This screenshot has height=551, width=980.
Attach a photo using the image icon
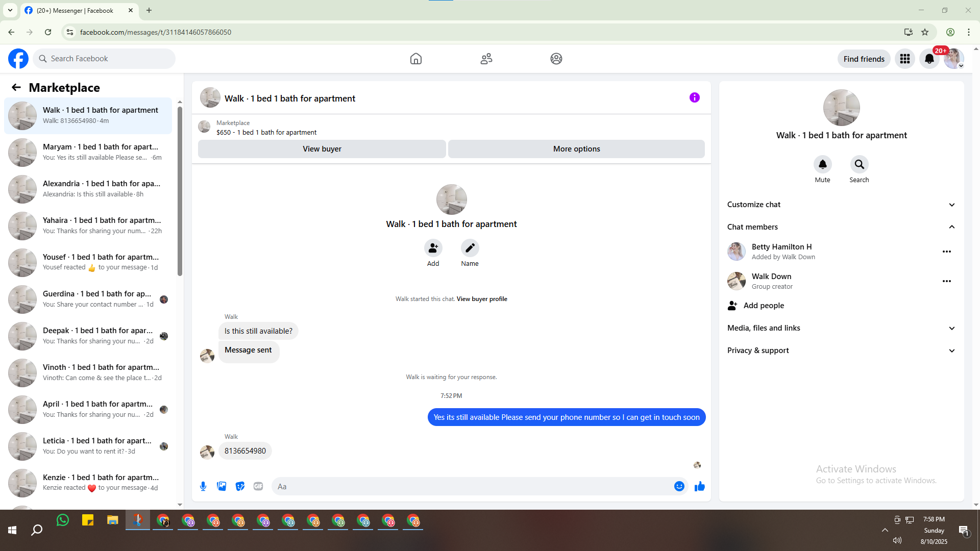pos(222,486)
